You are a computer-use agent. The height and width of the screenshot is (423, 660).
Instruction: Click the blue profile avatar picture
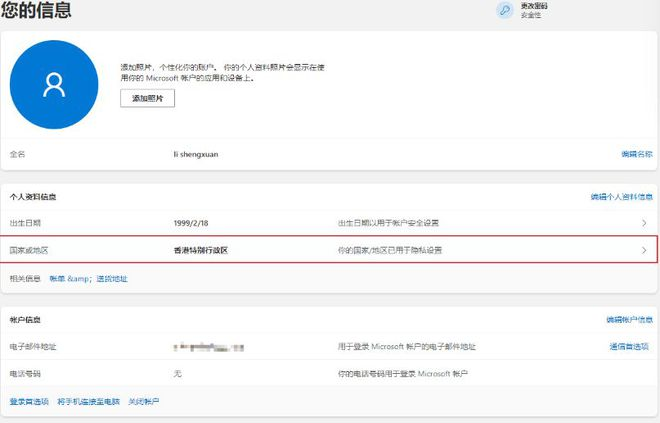(x=53, y=85)
